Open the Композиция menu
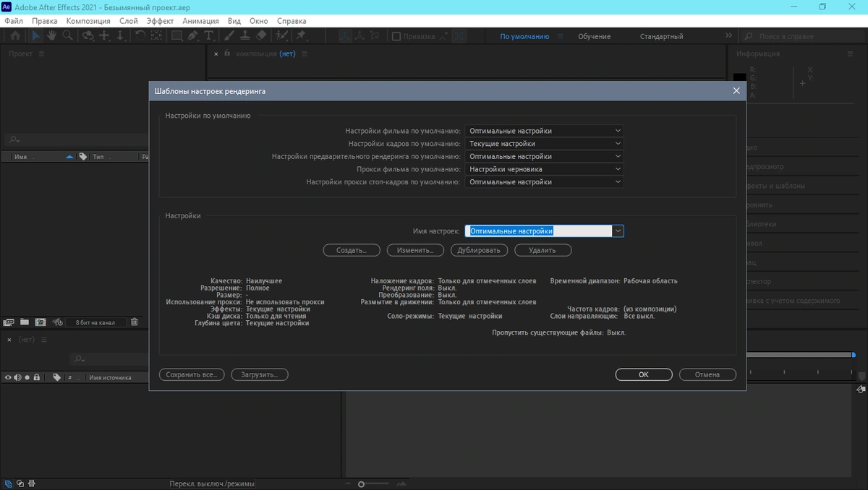Image resolution: width=868 pixels, height=490 pixels. 88,21
